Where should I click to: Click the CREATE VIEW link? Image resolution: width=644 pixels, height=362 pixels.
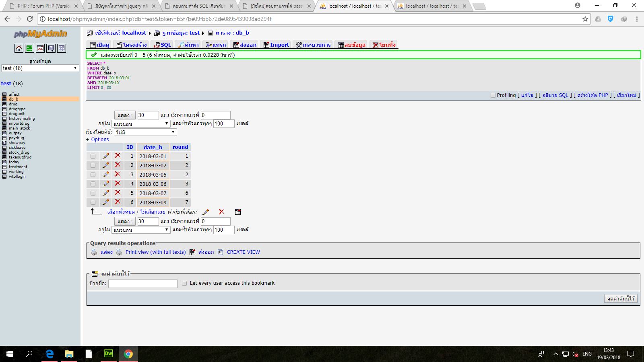point(243,252)
